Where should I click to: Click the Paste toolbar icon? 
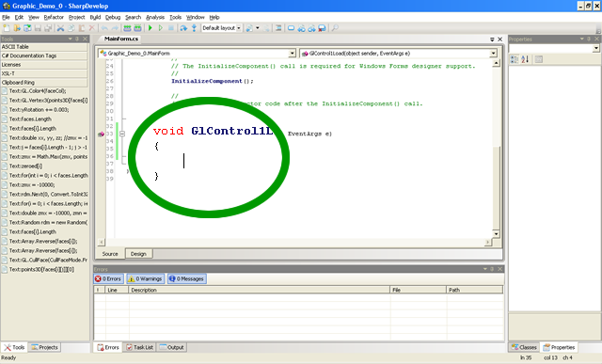pos(82,28)
